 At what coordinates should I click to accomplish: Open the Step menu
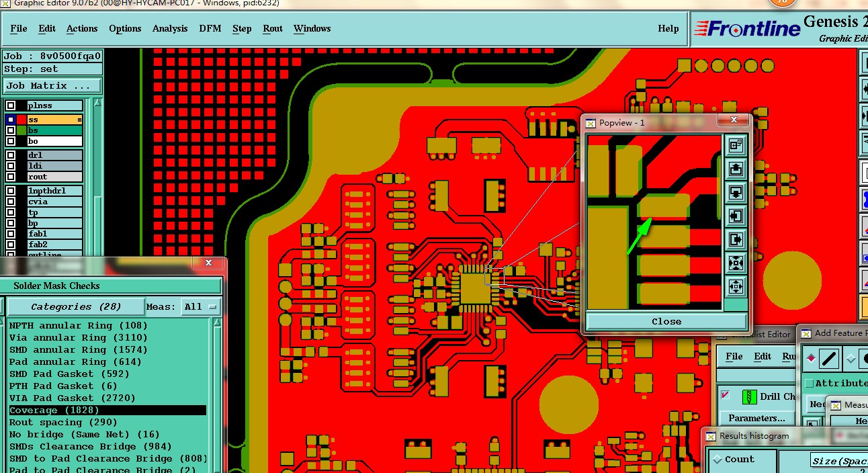(242, 28)
